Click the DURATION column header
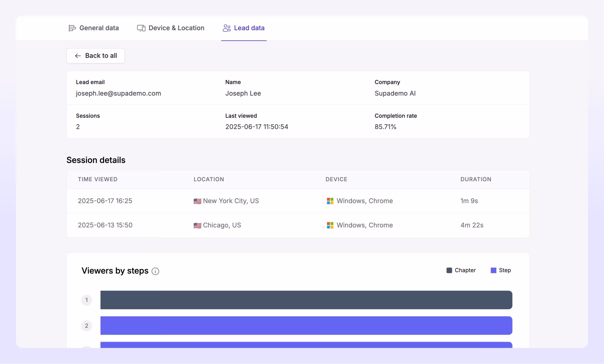This screenshot has width=604, height=364. tap(475, 179)
